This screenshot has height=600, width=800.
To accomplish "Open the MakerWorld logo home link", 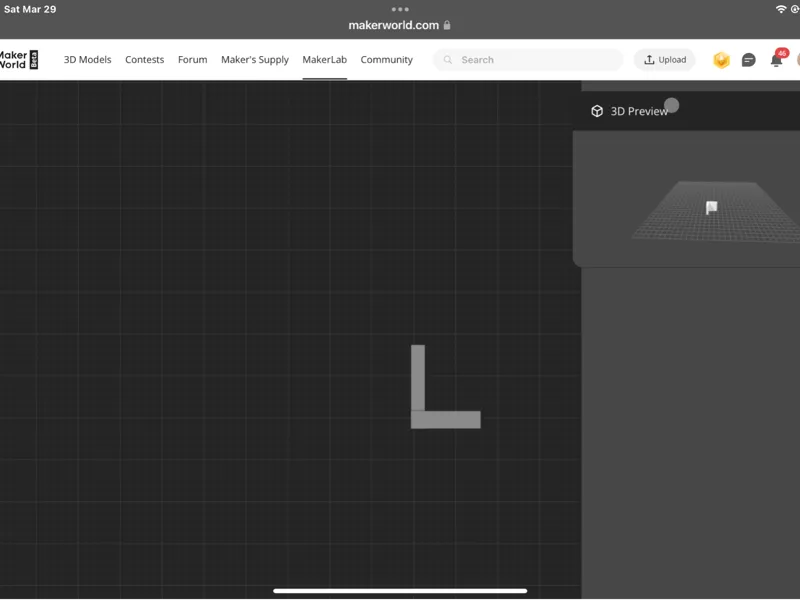I will click(18, 60).
